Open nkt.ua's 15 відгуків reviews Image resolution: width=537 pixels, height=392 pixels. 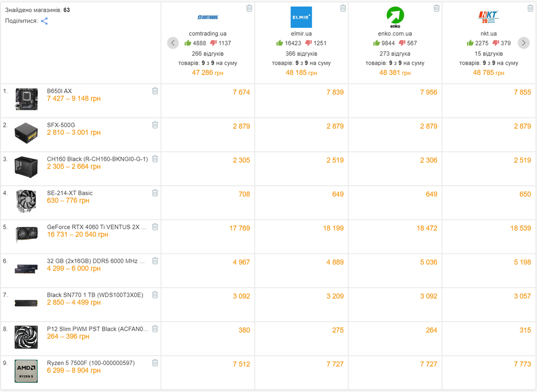click(x=488, y=53)
